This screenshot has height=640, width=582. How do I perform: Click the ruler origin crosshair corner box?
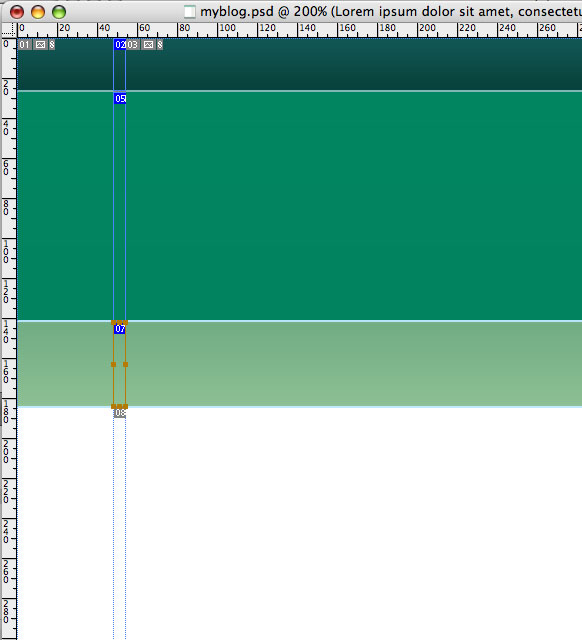point(9,30)
